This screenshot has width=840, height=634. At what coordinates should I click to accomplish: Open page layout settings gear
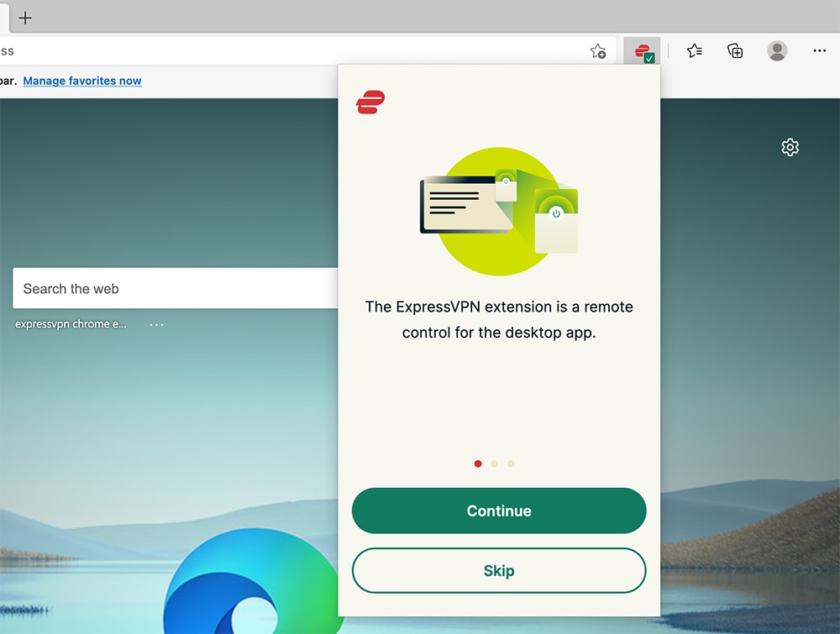pyautogui.click(x=790, y=147)
